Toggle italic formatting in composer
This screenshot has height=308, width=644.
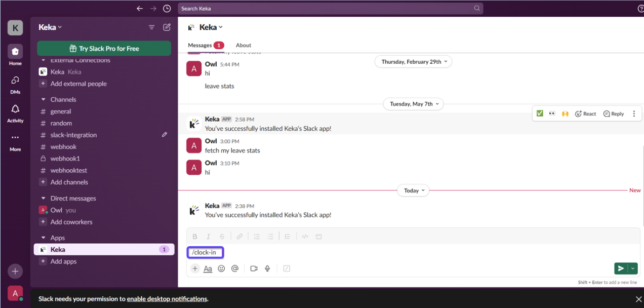(x=208, y=237)
